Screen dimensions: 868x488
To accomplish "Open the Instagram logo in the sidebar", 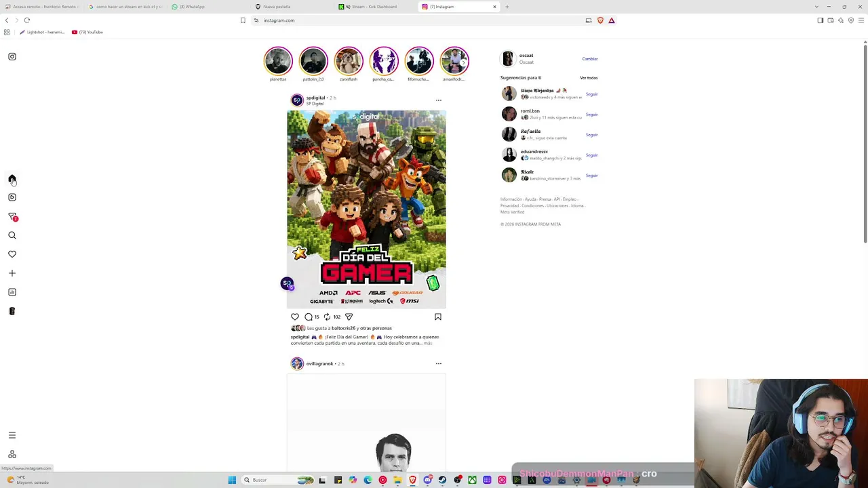I will click(x=12, y=56).
